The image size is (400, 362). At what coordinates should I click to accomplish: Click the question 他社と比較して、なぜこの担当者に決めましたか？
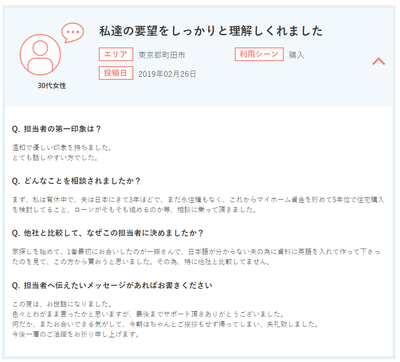pos(108,233)
